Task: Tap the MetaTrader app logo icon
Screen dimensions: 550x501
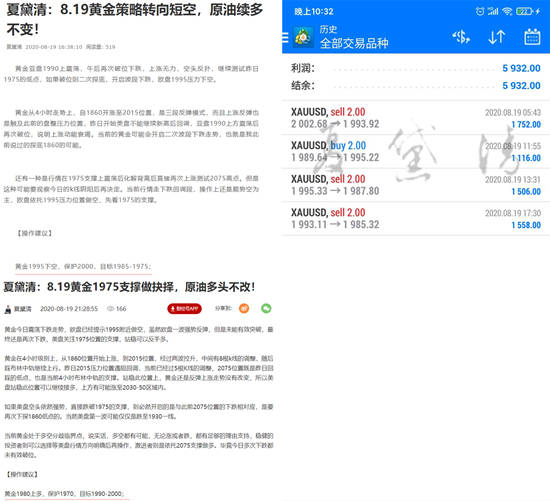Action: [x=303, y=37]
